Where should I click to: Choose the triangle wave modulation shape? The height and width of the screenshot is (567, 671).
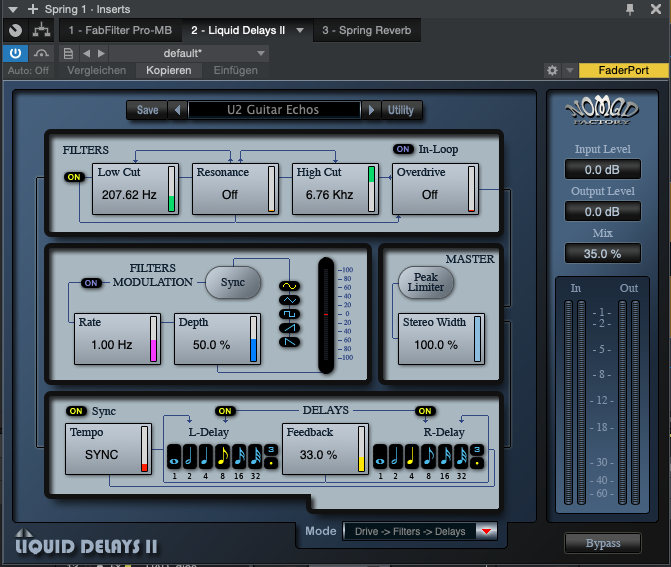(289, 300)
